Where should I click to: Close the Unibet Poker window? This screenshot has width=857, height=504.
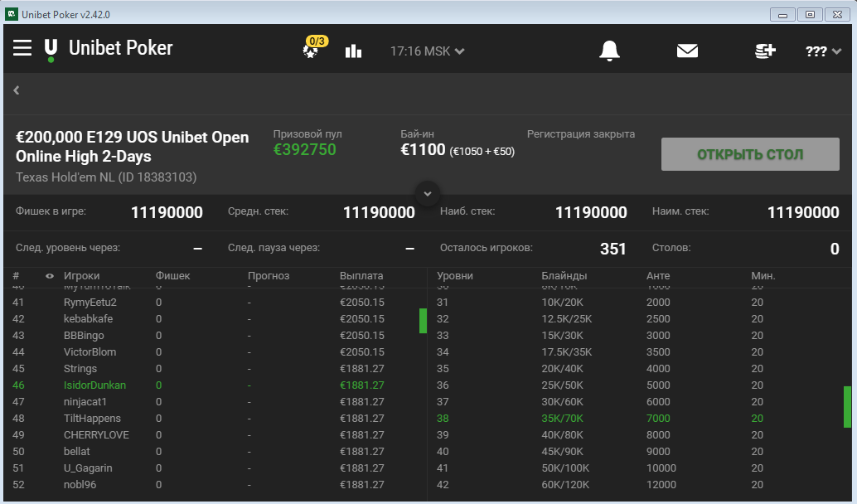click(x=837, y=15)
